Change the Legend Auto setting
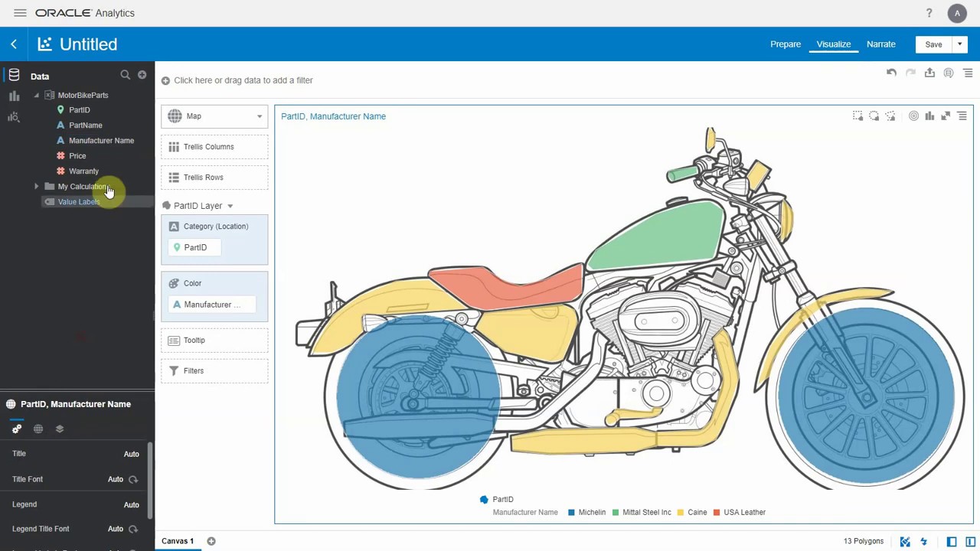 coord(131,504)
